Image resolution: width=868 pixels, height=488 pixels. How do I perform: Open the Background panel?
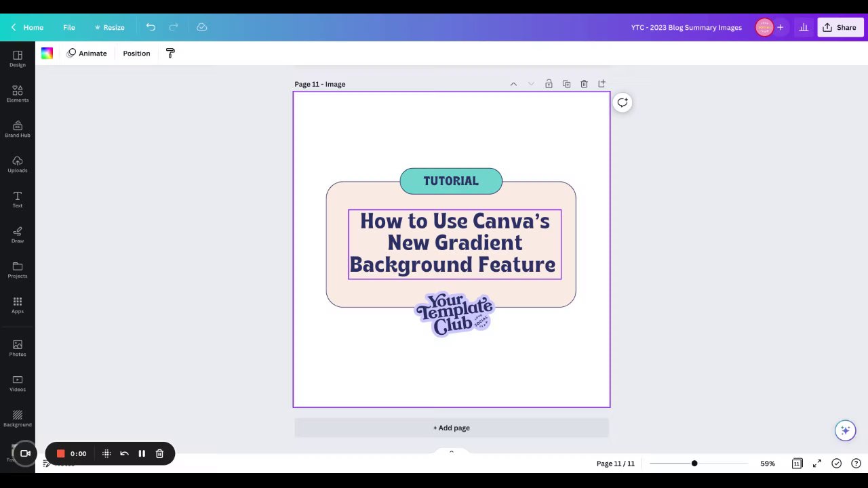(18, 418)
